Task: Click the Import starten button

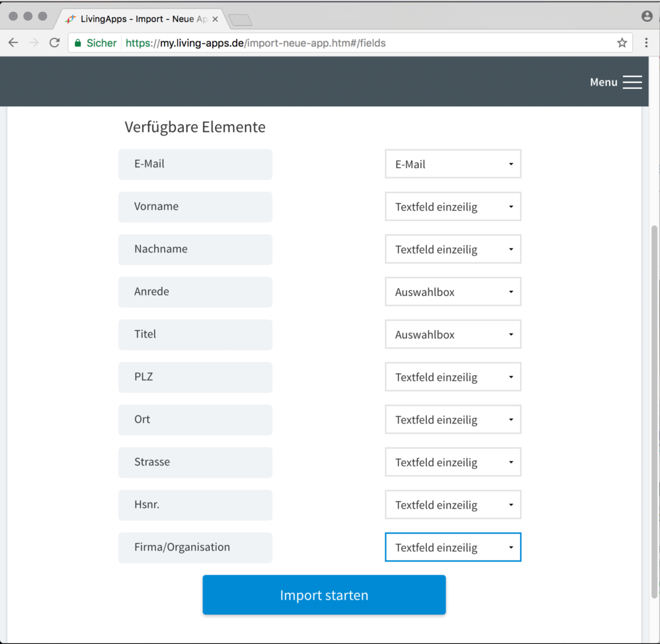Action: (324, 595)
